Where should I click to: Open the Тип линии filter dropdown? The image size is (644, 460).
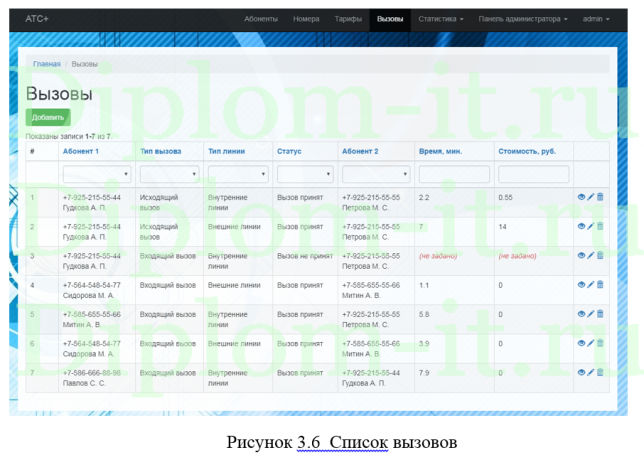pos(238,174)
